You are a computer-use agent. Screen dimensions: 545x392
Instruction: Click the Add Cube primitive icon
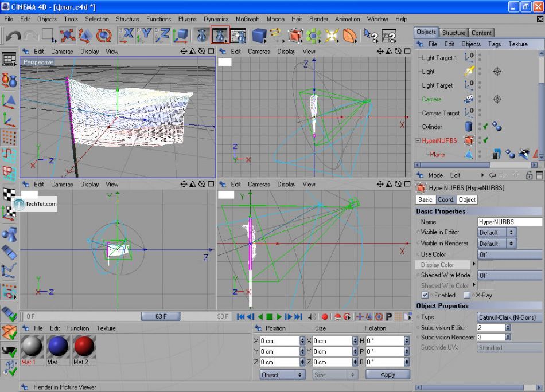pyautogui.click(x=259, y=36)
